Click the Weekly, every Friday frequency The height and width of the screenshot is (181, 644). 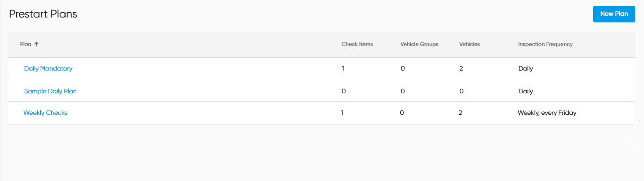tap(547, 113)
